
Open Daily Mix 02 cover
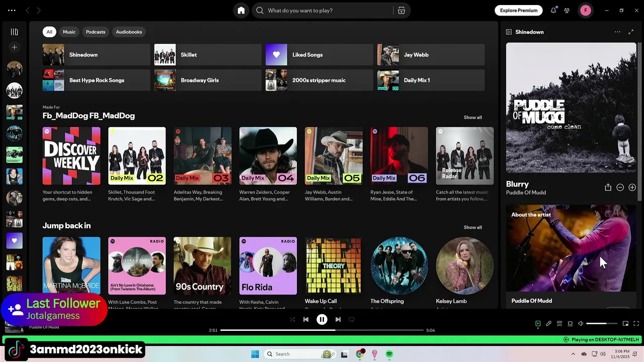pyautogui.click(x=137, y=156)
